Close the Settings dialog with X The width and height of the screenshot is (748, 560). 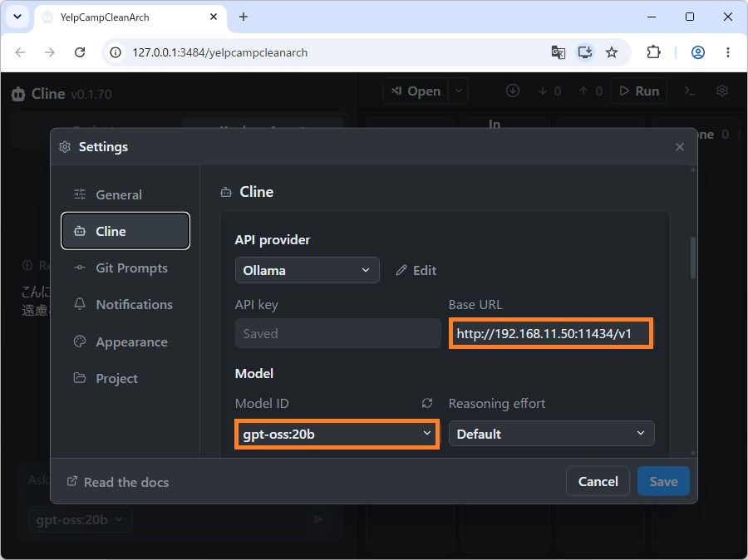[680, 147]
